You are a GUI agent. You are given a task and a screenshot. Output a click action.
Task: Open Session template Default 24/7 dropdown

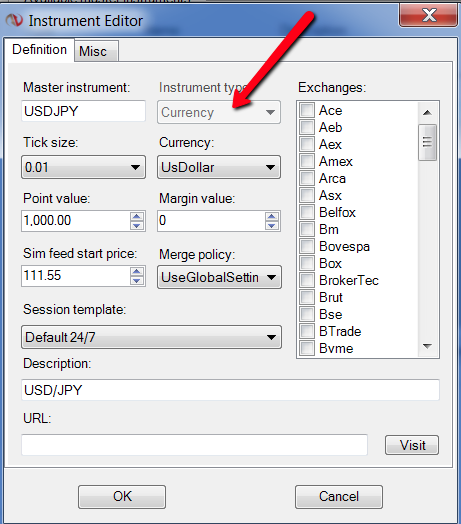151,337
